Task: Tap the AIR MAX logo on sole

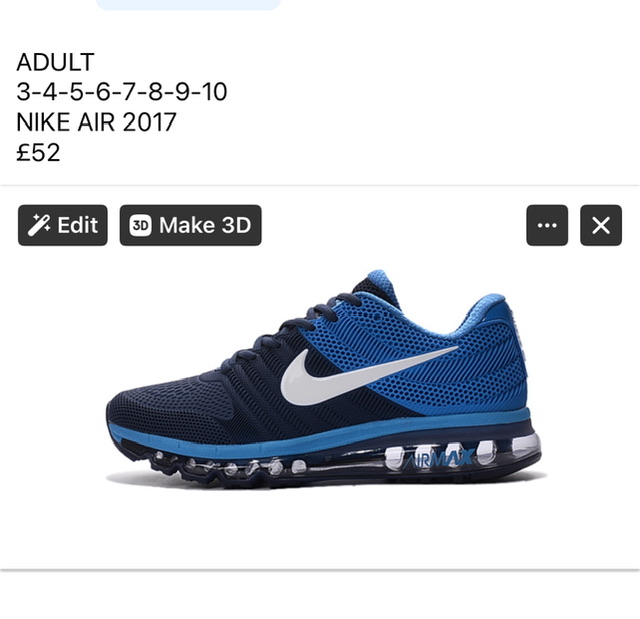Action: click(x=440, y=459)
